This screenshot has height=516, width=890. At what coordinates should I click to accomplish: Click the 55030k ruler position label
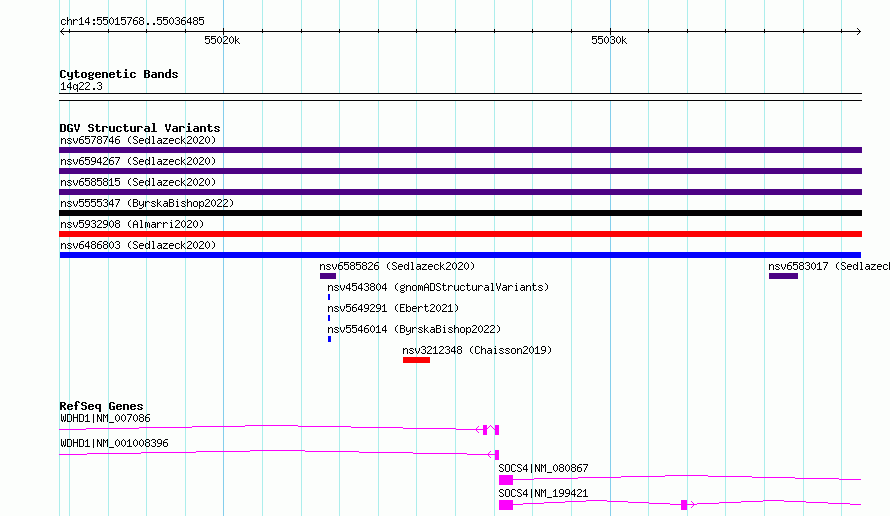tap(609, 40)
